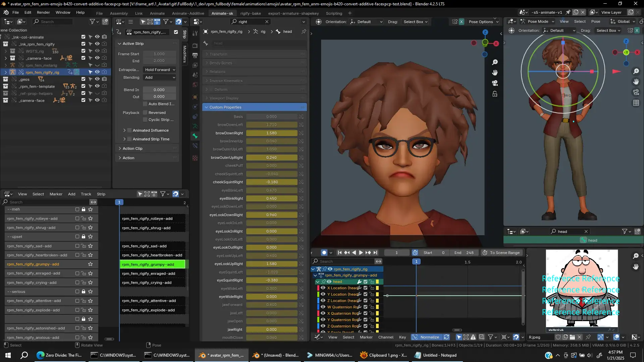Open the Extrapolation Hold Forward dropdown
644x362 pixels.
point(160,70)
